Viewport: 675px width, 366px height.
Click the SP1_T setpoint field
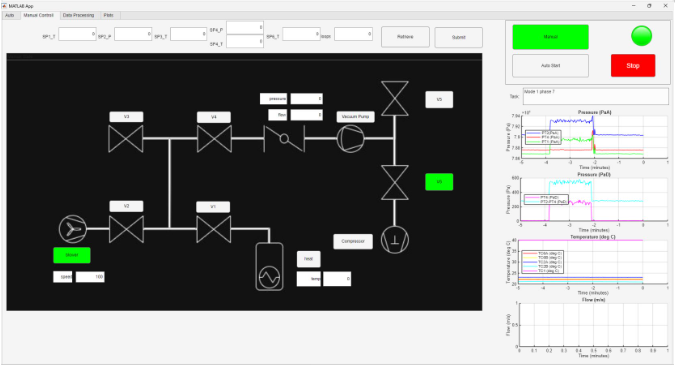[x=77, y=34]
